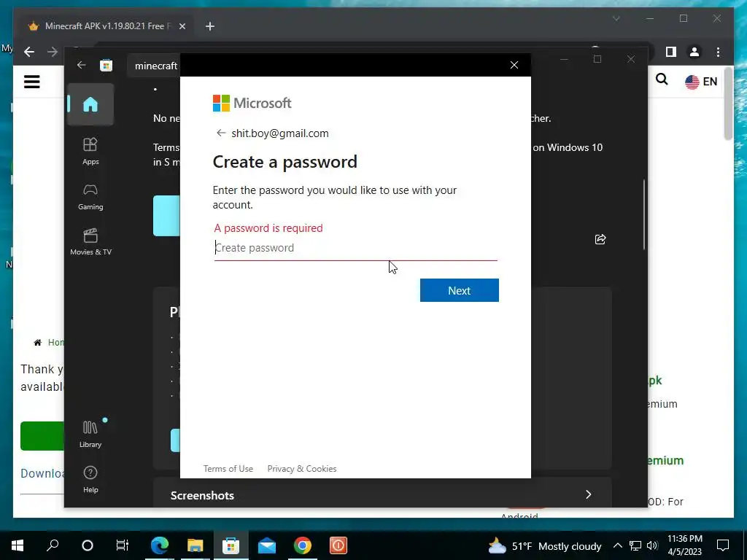Open weather widget 51°F Mostly cloudy
This screenshot has width=747, height=560.
pyautogui.click(x=546, y=545)
